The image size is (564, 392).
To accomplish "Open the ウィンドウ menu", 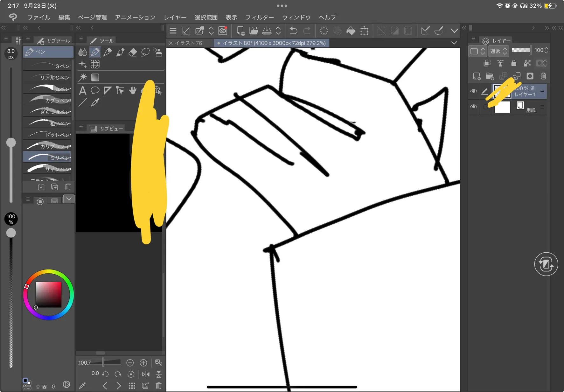I will tap(296, 17).
